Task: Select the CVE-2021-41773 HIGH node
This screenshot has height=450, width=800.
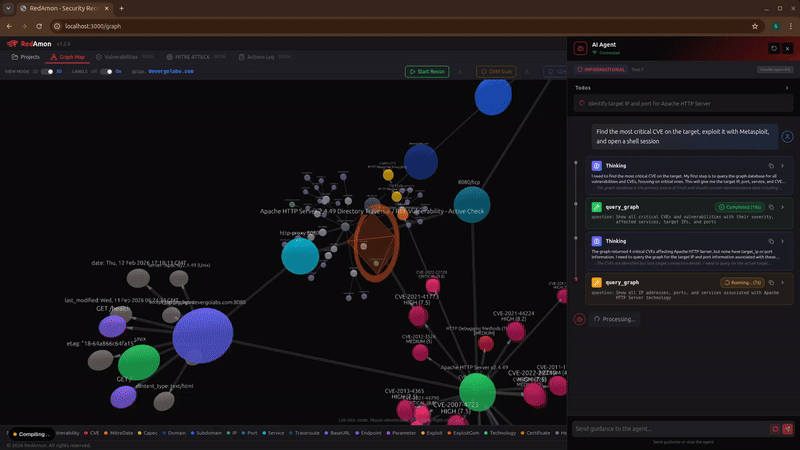Action: pyautogui.click(x=418, y=316)
